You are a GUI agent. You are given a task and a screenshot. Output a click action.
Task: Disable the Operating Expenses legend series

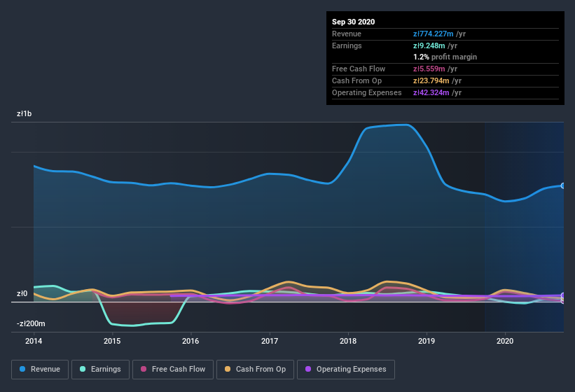coord(345,369)
